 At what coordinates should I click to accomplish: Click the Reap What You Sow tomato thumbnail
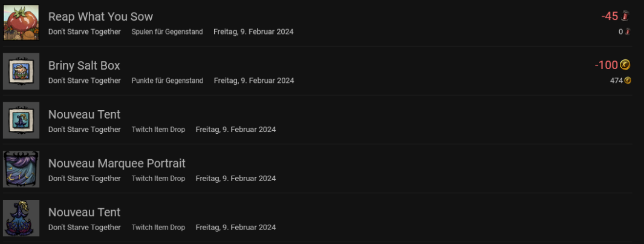pyautogui.click(x=21, y=22)
